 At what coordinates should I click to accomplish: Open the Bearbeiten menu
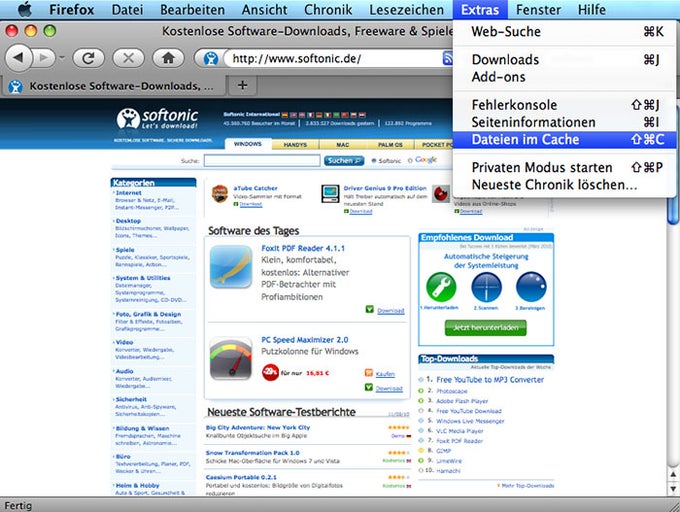click(192, 10)
